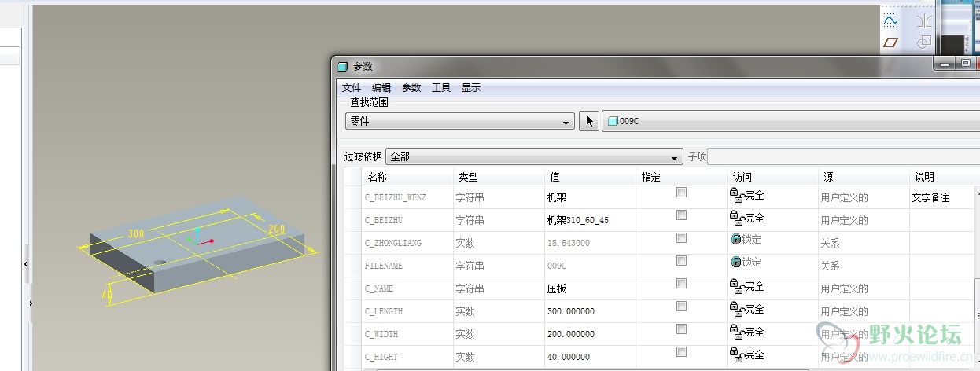Toggle 指定 checkbox for C_BEIZHU
Screen dimensions: 980x371
click(x=681, y=215)
